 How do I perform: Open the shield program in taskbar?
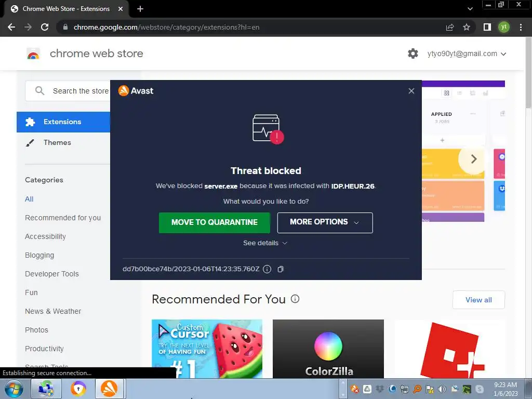tap(46, 389)
